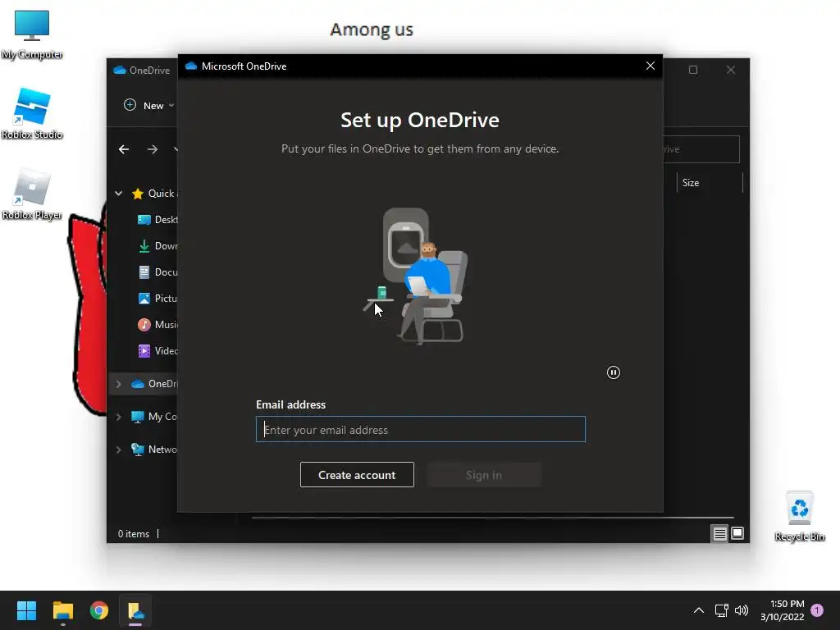The image size is (840, 630).
Task: Go back in File Explorer
Action: (124, 149)
